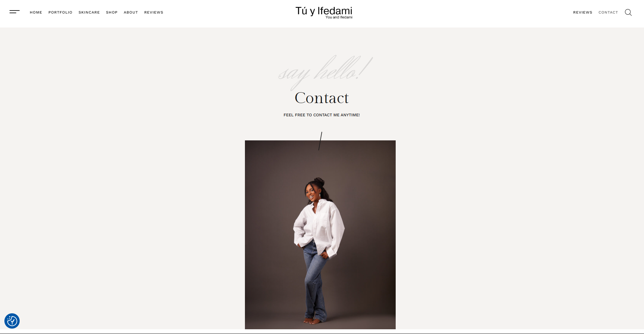This screenshot has width=644, height=334.
Task: Select SKINCARE in the navigation
Action: click(89, 13)
